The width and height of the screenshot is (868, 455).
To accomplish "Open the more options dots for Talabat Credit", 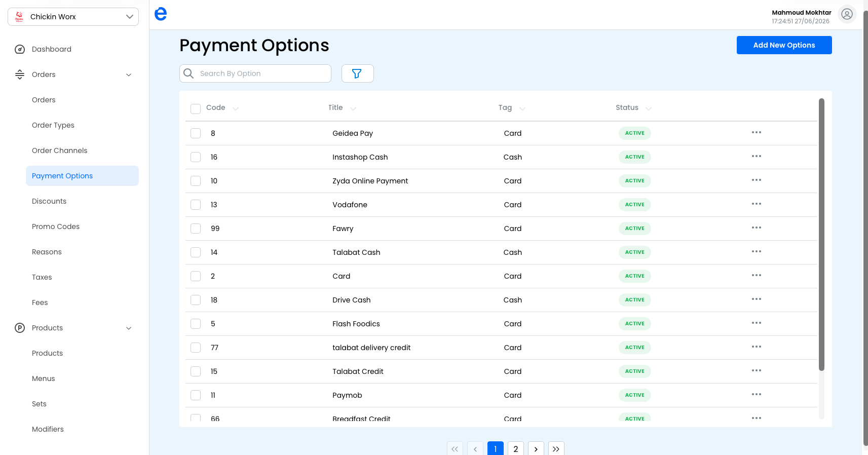I will pyautogui.click(x=757, y=370).
